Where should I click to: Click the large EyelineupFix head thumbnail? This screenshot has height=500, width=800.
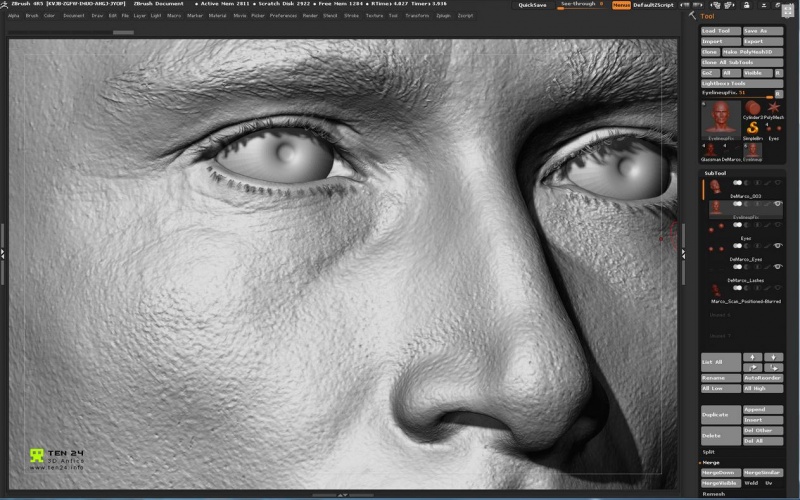click(720, 118)
